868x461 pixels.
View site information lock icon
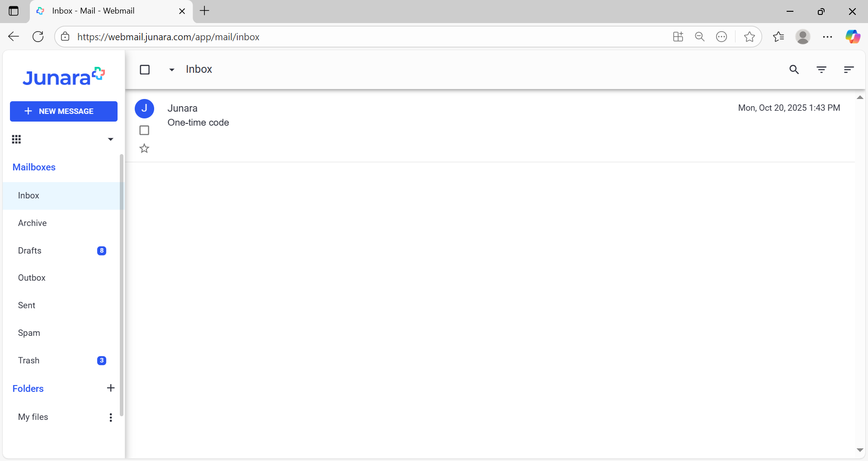point(66,37)
